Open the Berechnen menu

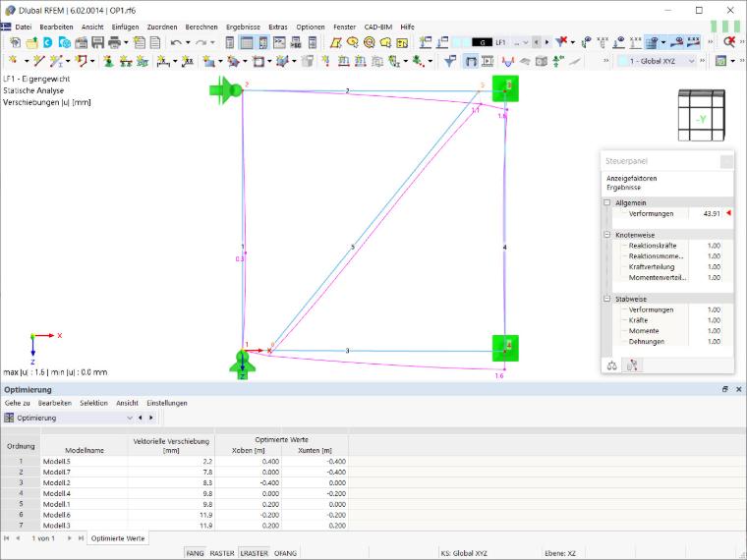click(201, 28)
